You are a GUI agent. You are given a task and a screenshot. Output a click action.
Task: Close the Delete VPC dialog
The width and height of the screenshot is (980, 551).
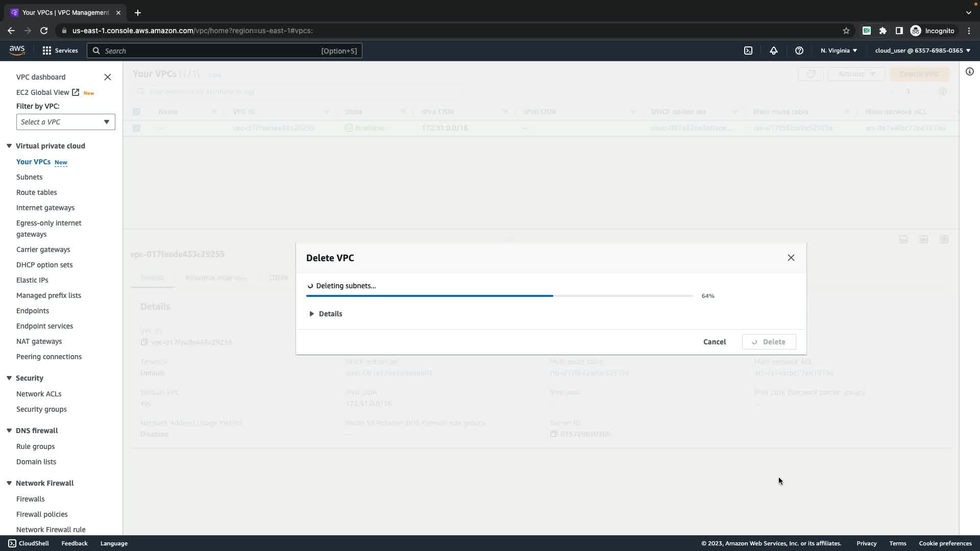791,258
